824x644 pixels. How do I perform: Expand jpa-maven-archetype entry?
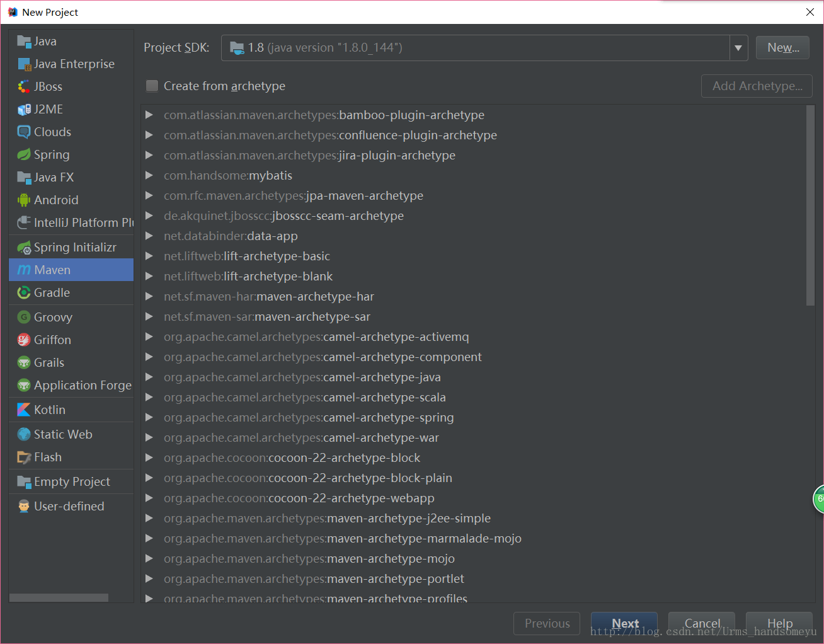149,196
